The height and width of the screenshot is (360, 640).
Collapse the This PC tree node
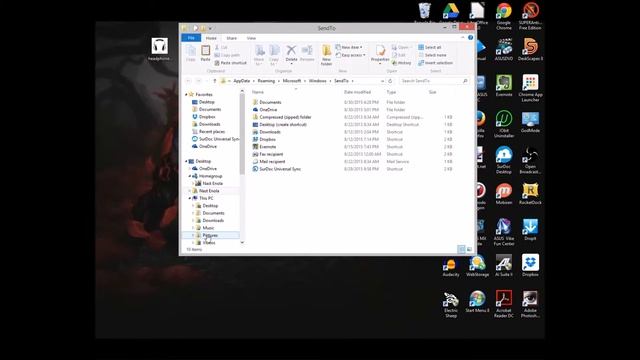[190, 198]
